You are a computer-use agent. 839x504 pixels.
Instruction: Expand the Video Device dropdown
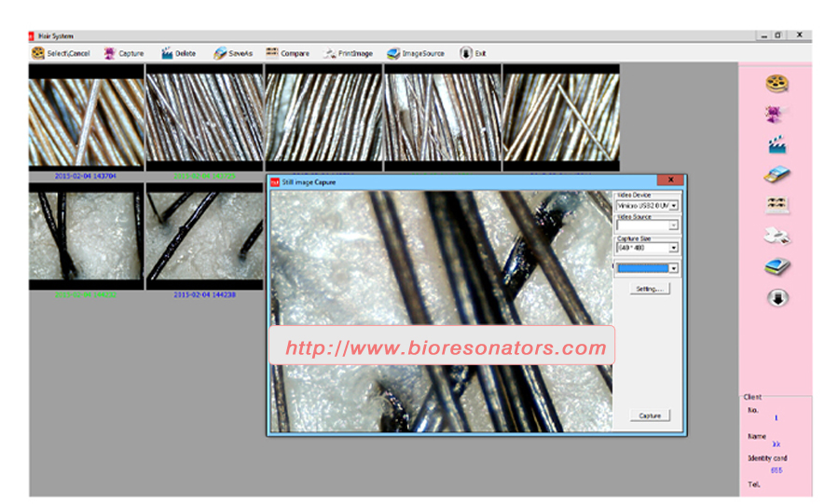coord(674,205)
